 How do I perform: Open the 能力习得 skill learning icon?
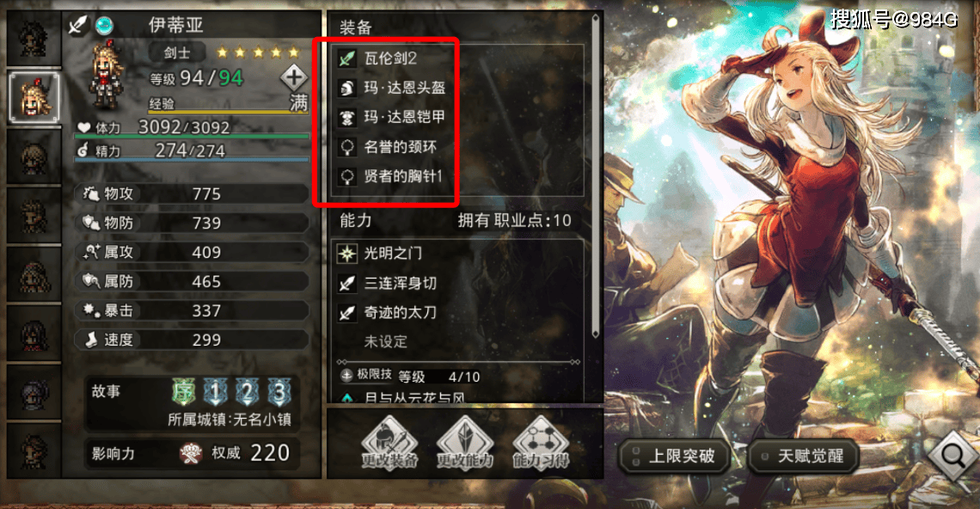pyautogui.click(x=541, y=443)
